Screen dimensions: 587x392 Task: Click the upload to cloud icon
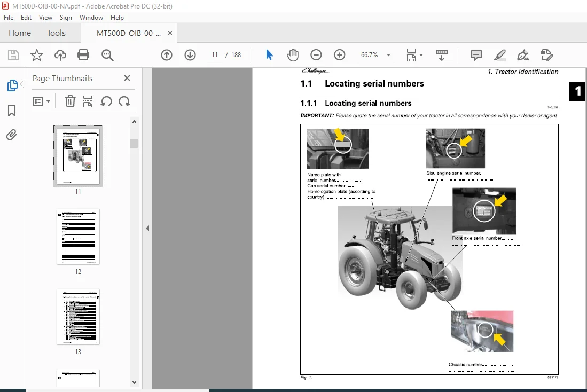pyautogui.click(x=60, y=55)
